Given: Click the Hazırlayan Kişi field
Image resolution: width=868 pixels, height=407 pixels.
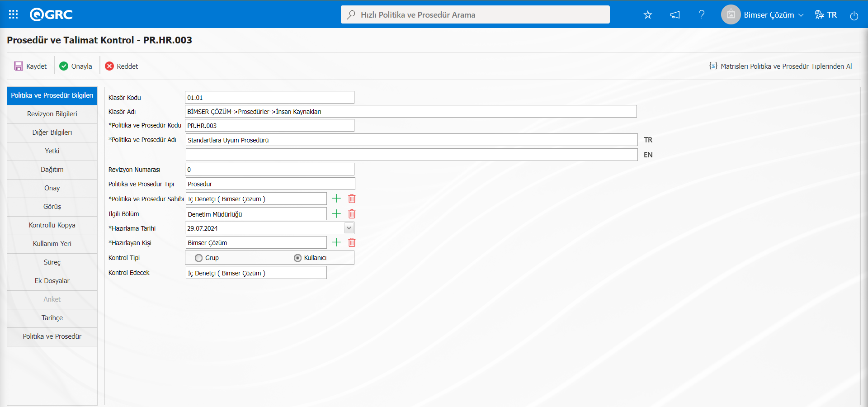Looking at the screenshot, I should [256, 242].
